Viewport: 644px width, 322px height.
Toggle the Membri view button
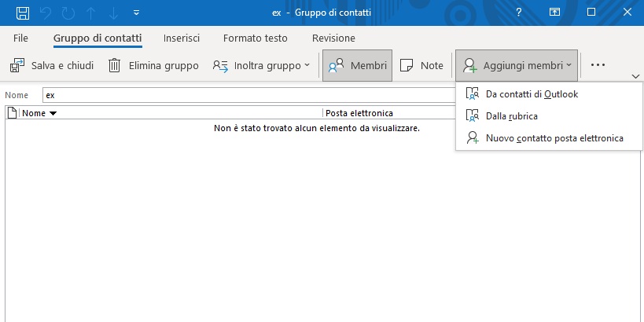[x=357, y=66]
